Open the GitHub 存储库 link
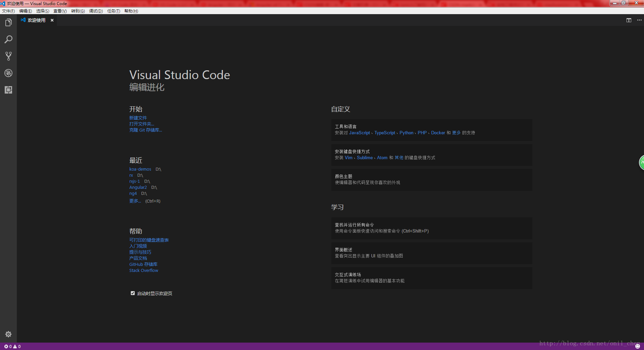644x350 pixels. point(143,264)
